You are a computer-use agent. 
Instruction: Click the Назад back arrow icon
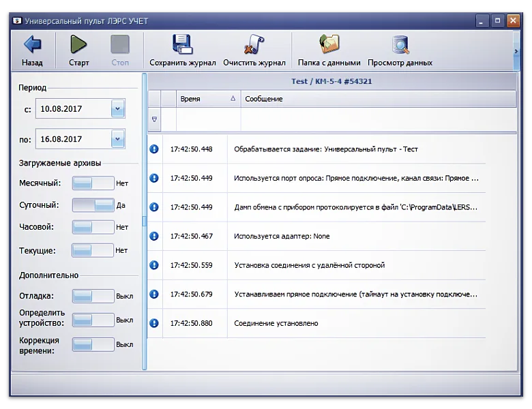32,46
